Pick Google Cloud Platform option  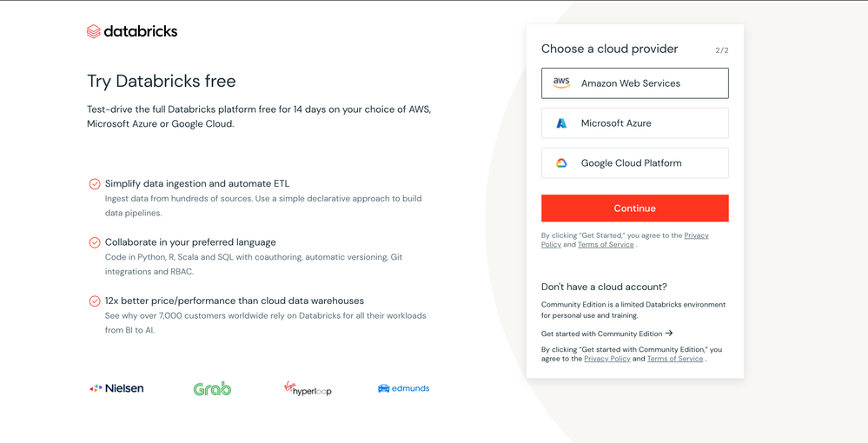(x=634, y=163)
